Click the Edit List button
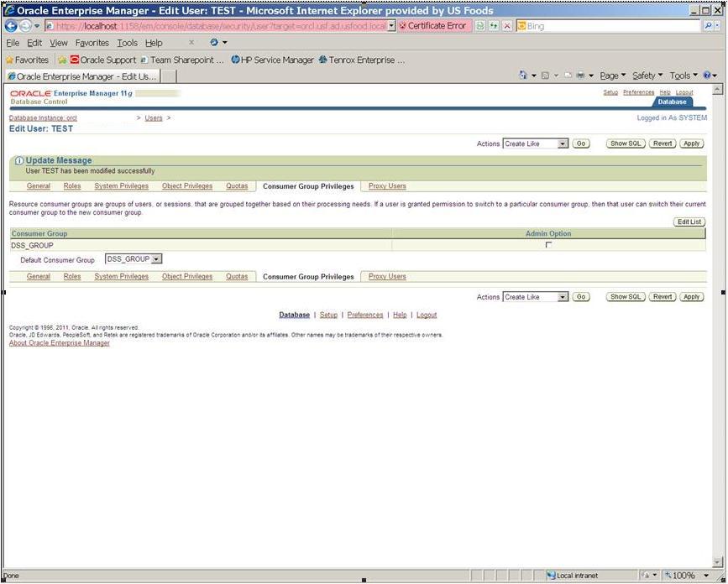The image size is (728, 584). [x=689, y=222]
